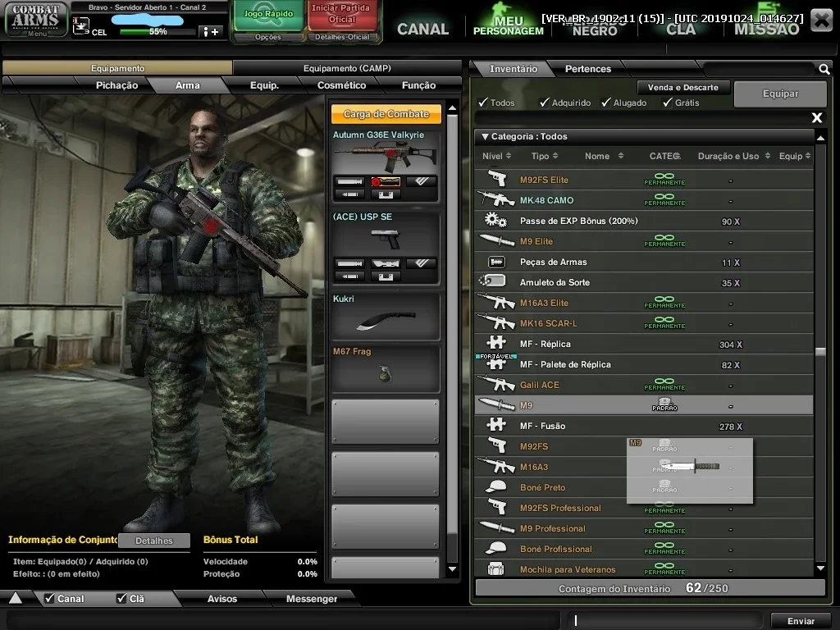Select the MK16 SCAR-L rifle icon
Viewport: 840px width, 630px height.
point(496,322)
